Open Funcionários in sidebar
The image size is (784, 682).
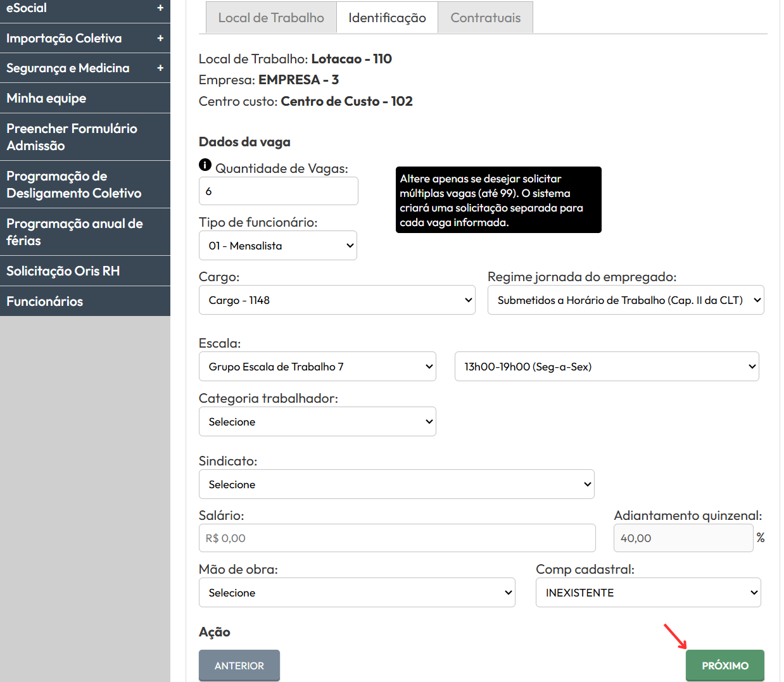click(x=85, y=301)
